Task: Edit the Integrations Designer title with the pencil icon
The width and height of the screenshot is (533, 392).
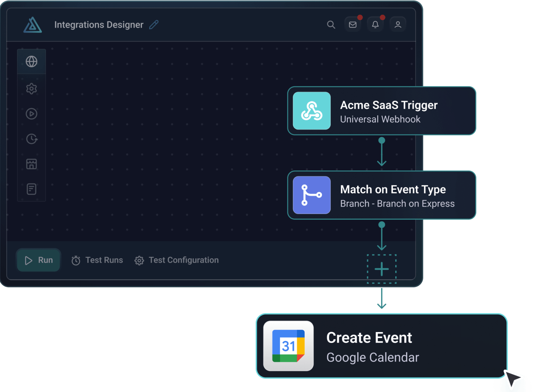Action: [x=154, y=25]
